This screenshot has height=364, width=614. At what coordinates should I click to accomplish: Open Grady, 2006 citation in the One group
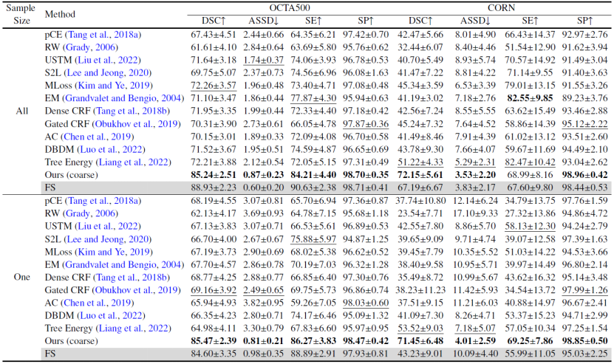point(91,213)
